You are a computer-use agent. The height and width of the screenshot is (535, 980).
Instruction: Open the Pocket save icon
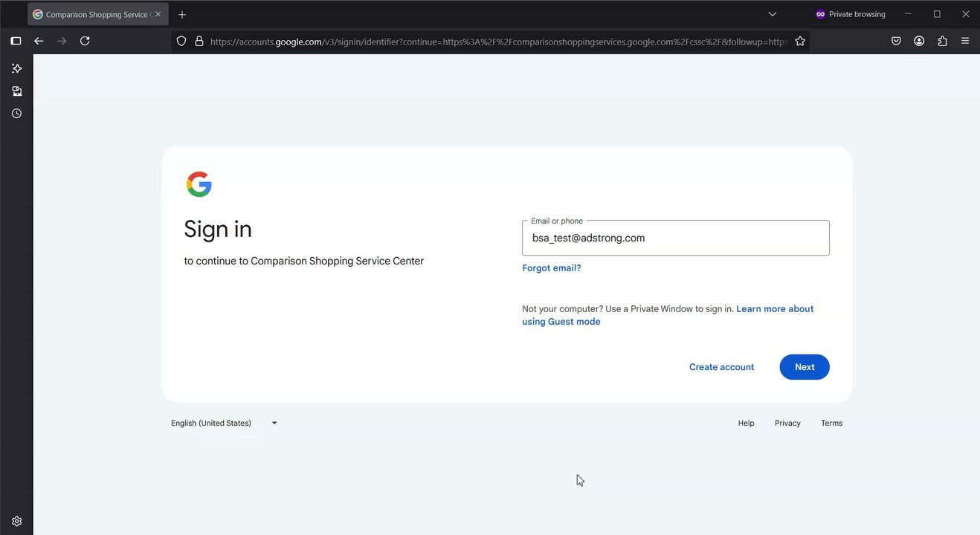(897, 42)
